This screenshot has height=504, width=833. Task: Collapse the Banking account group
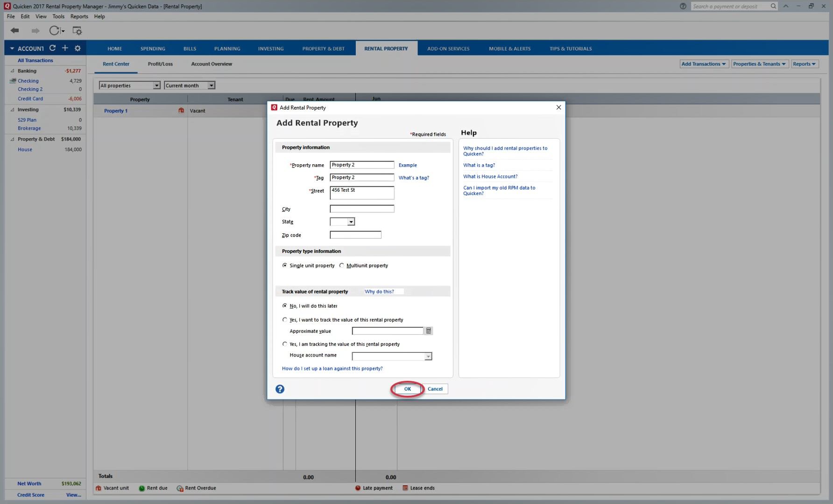pos(13,71)
